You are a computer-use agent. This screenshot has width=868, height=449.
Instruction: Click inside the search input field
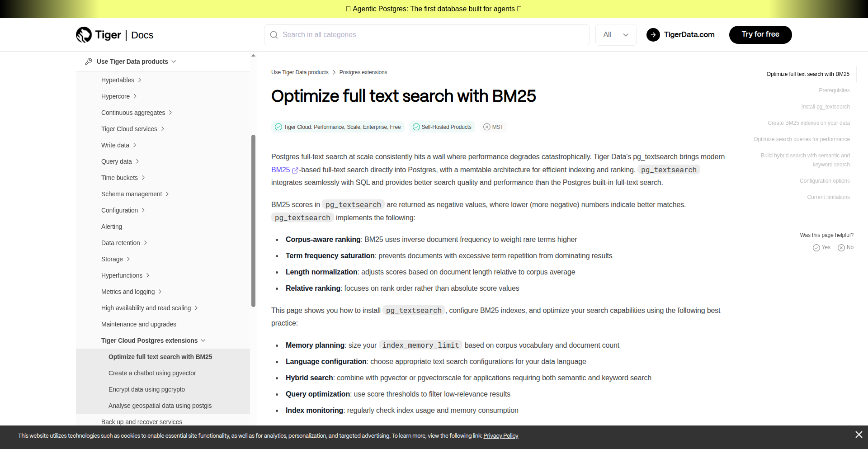407,34
